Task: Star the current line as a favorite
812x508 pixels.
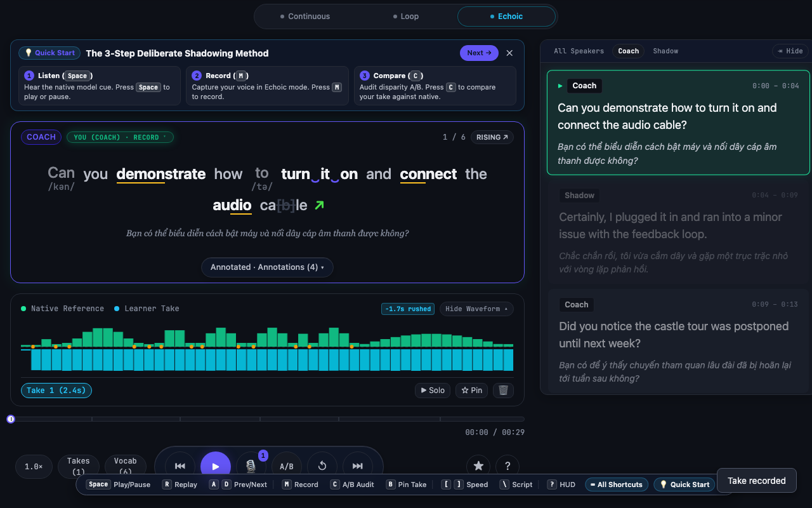Action: click(x=478, y=466)
